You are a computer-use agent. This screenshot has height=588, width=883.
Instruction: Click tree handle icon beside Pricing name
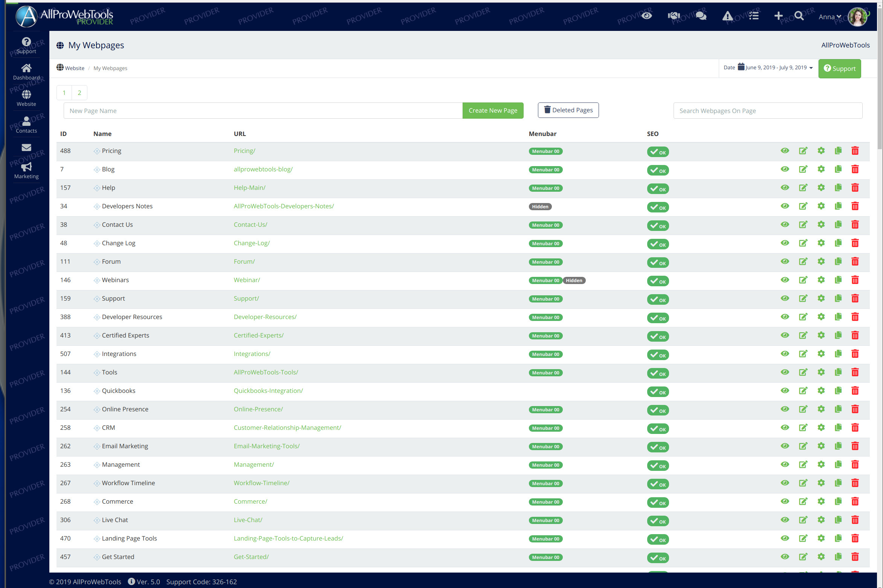97,151
